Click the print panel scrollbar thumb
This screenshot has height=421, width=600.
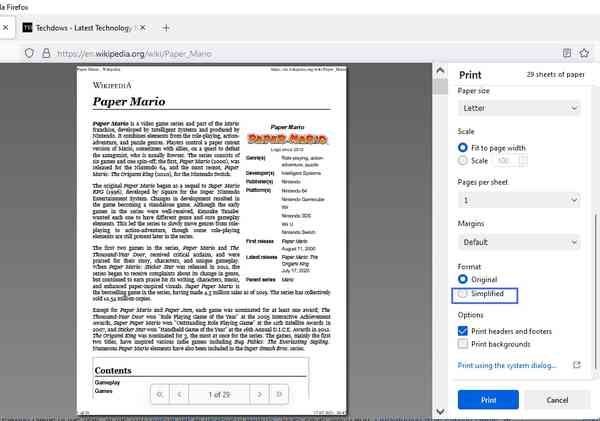click(x=440, y=86)
